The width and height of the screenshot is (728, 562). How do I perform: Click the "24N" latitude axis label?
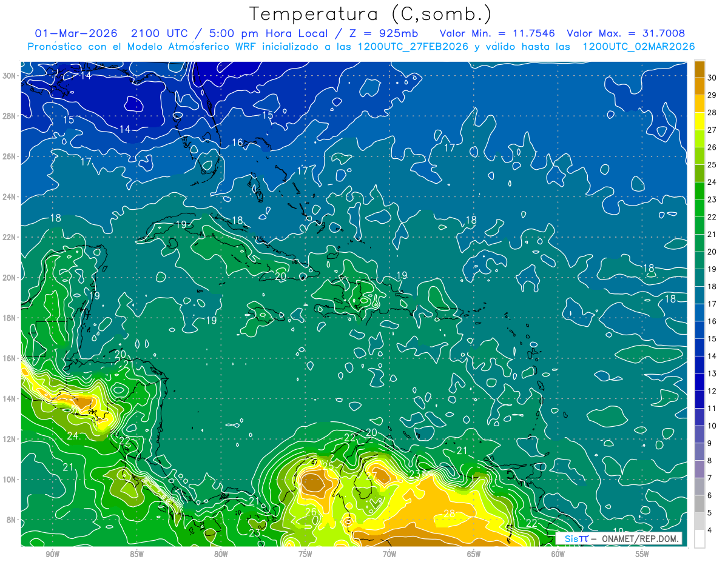(x=9, y=197)
